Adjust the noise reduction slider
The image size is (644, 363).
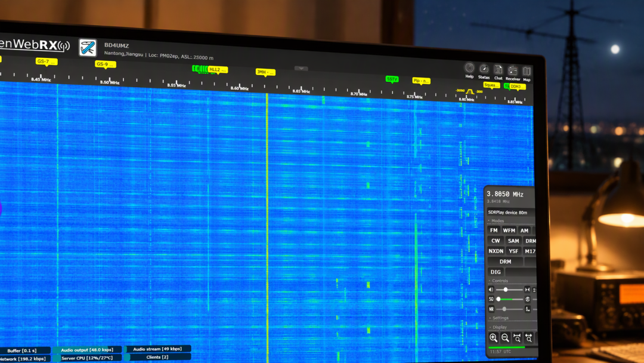click(x=509, y=309)
